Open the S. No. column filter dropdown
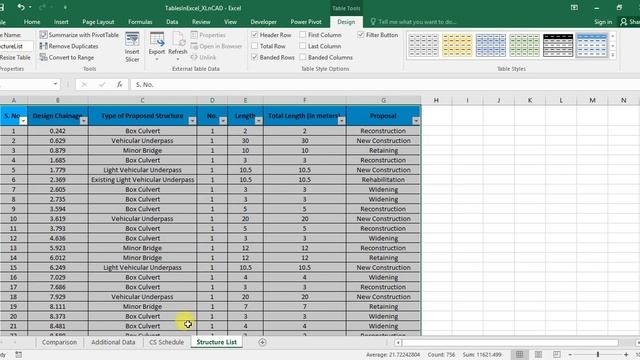Image resolution: width=640 pixels, height=360 pixels. coord(23,121)
